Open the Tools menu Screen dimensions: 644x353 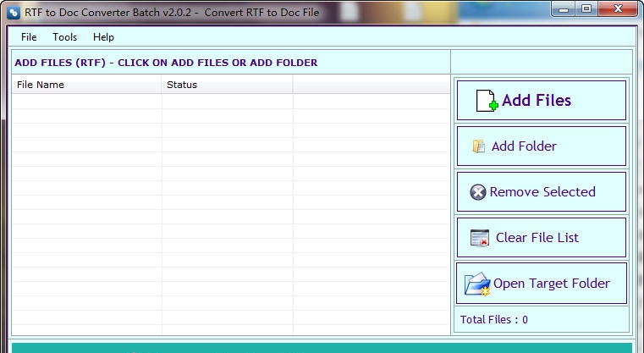65,37
